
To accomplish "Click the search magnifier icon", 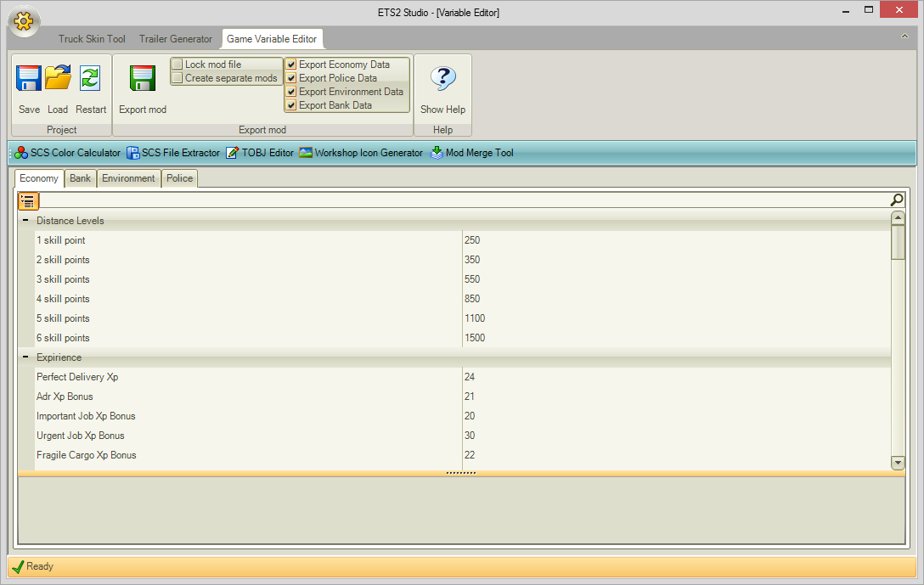I will tap(896, 200).
